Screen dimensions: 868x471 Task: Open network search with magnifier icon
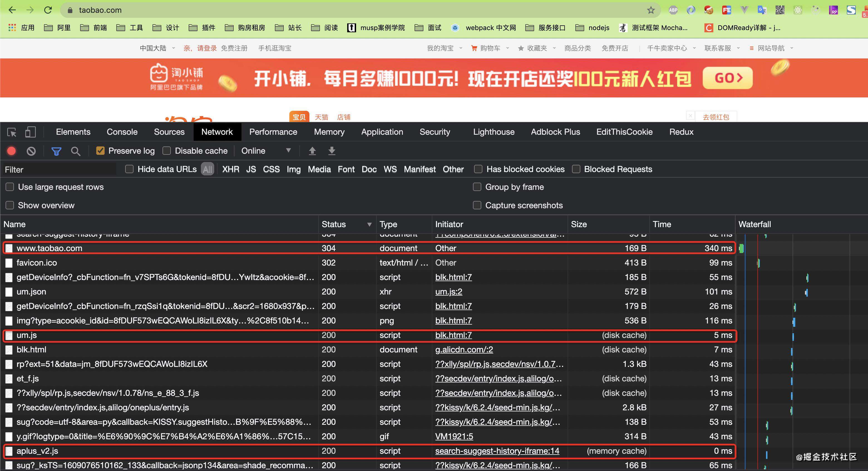click(x=75, y=151)
